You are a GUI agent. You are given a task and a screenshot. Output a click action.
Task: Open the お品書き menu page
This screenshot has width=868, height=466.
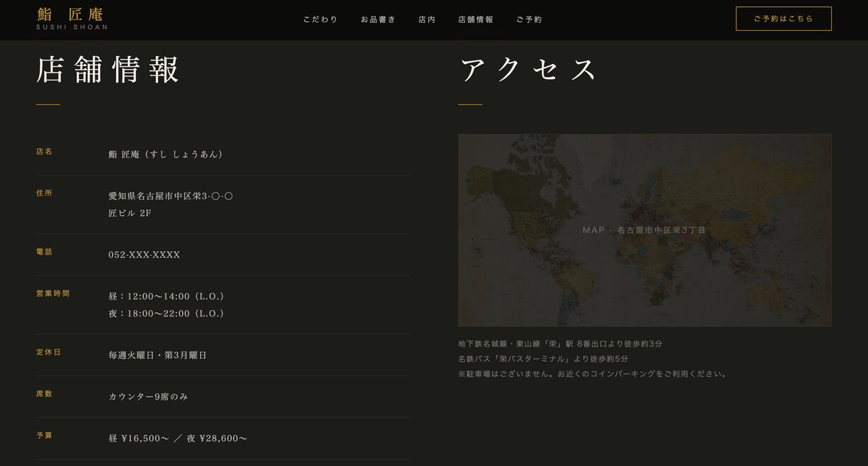(378, 19)
